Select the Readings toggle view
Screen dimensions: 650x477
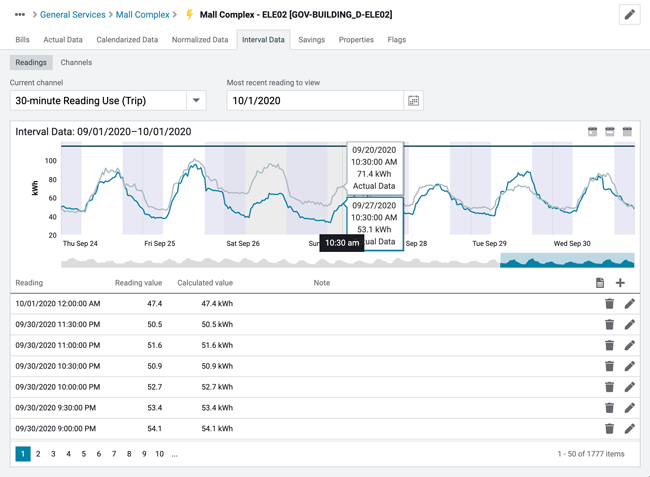[x=31, y=62]
